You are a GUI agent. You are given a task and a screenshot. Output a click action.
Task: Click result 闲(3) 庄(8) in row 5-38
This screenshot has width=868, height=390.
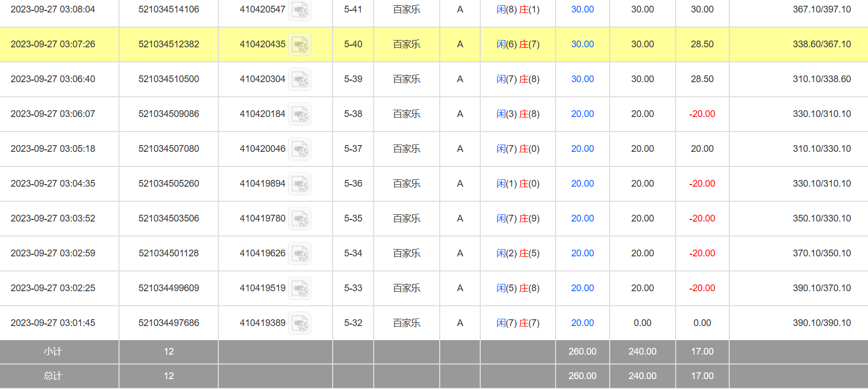518,114
